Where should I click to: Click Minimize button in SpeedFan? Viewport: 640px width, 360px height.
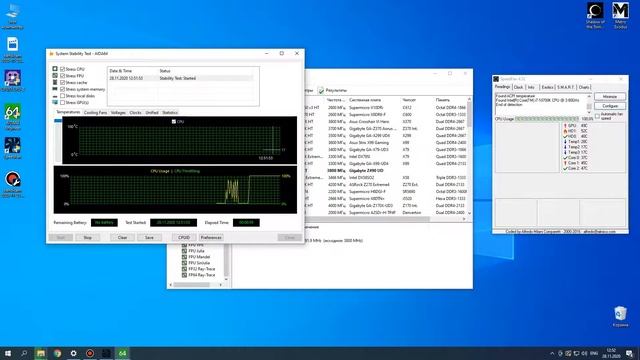tap(610, 97)
